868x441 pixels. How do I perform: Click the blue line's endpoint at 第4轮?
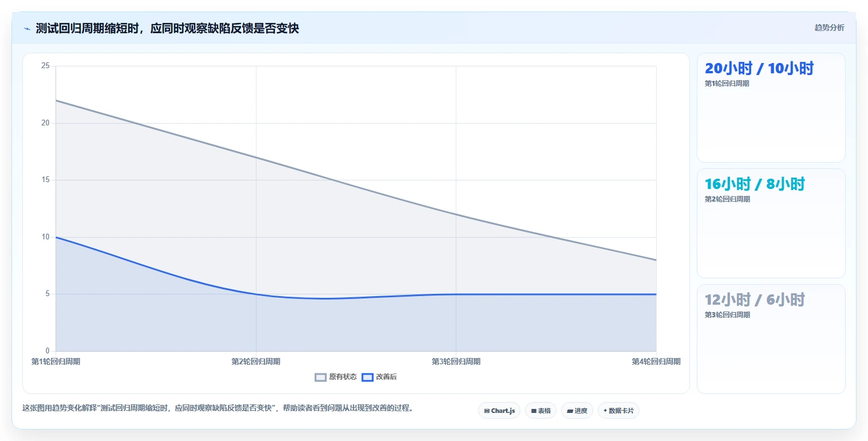click(656, 294)
